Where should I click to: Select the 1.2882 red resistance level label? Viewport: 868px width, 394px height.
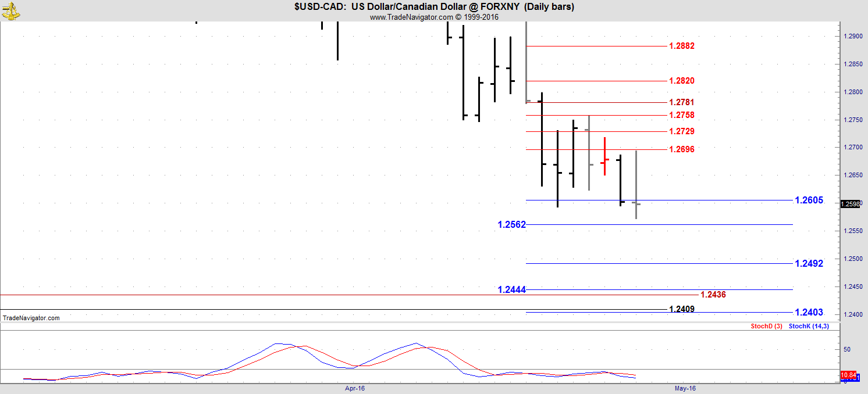[681, 46]
